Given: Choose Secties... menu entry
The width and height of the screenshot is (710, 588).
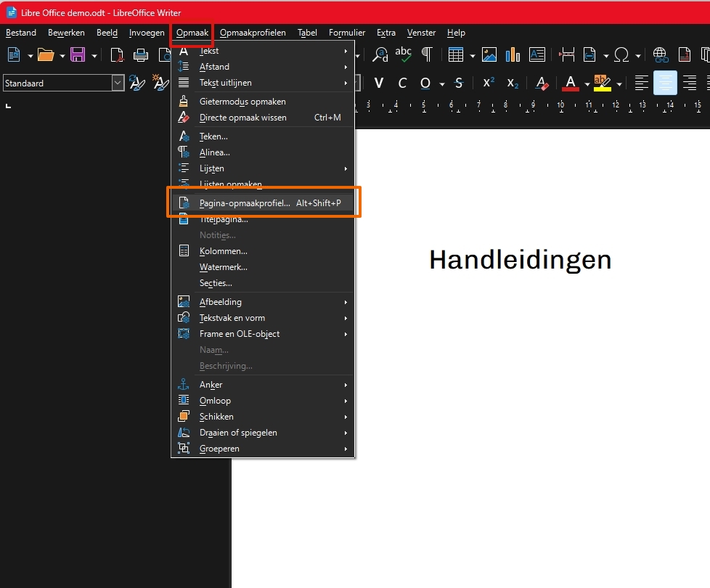Looking at the screenshot, I should point(263,283).
